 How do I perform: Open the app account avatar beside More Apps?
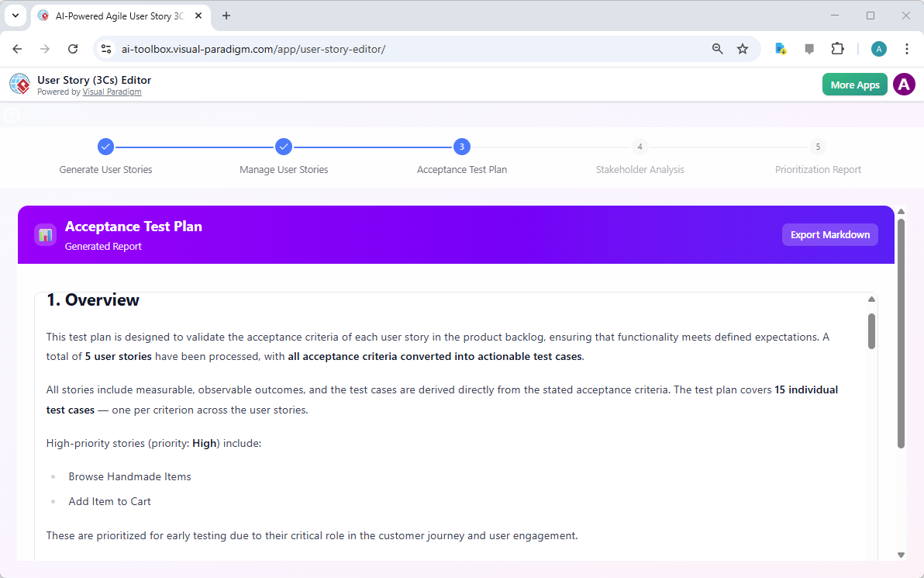coord(904,84)
